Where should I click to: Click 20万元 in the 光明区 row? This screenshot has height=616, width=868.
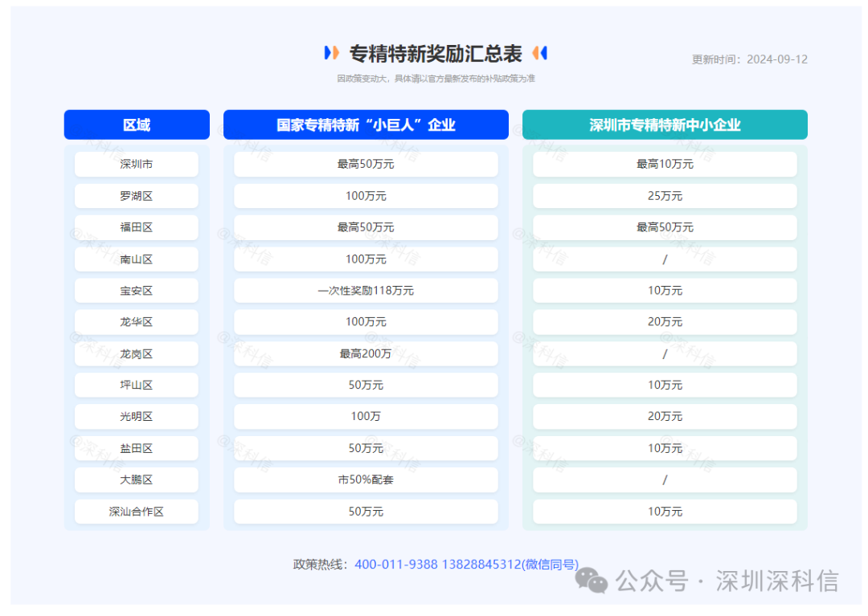(x=665, y=416)
